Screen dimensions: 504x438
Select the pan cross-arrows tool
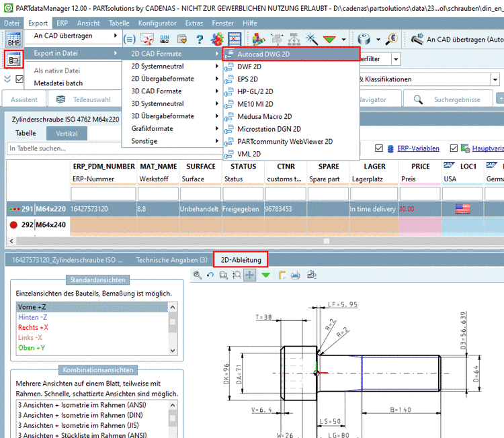click(x=250, y=275)
